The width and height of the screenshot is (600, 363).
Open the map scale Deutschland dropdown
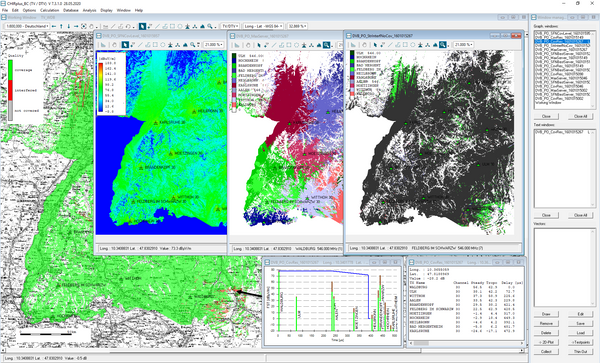click(27, 26)
